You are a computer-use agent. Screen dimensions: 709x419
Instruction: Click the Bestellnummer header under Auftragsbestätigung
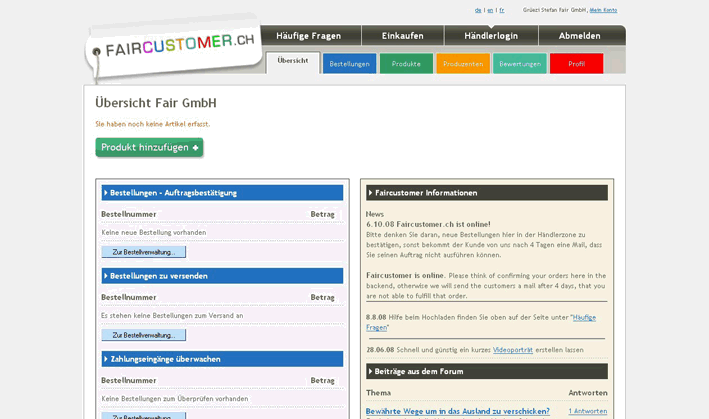click(x=129, y=214)
